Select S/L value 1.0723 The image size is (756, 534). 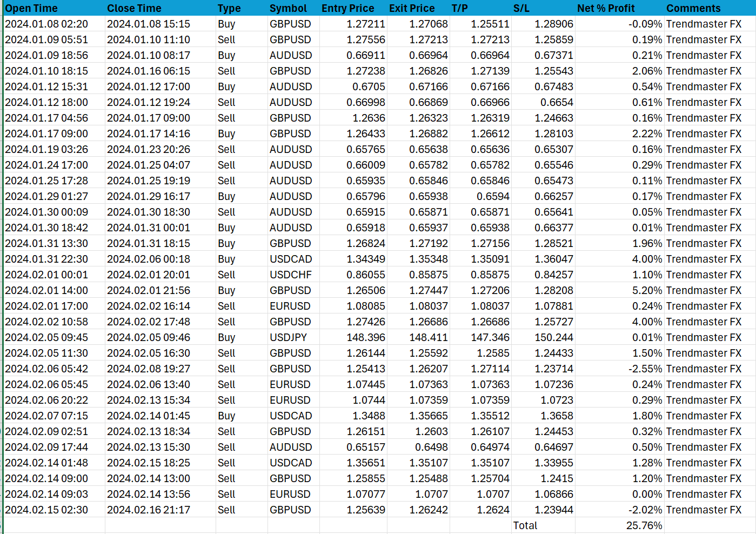(x=543, y=400)
